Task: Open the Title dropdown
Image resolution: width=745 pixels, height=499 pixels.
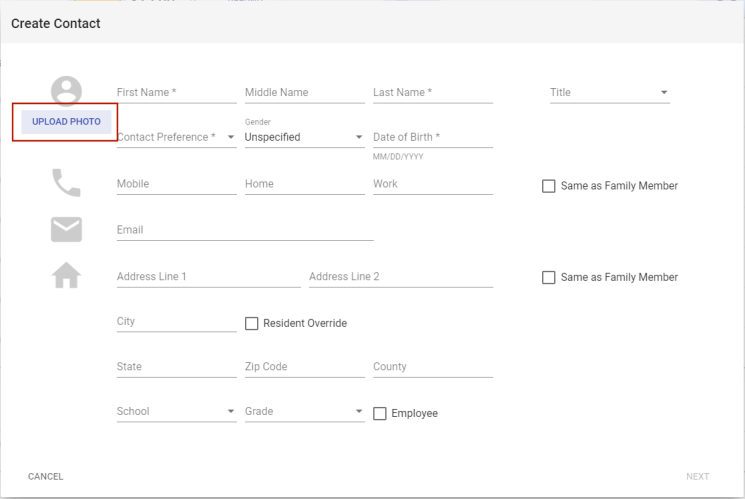Action: (609, 93)
